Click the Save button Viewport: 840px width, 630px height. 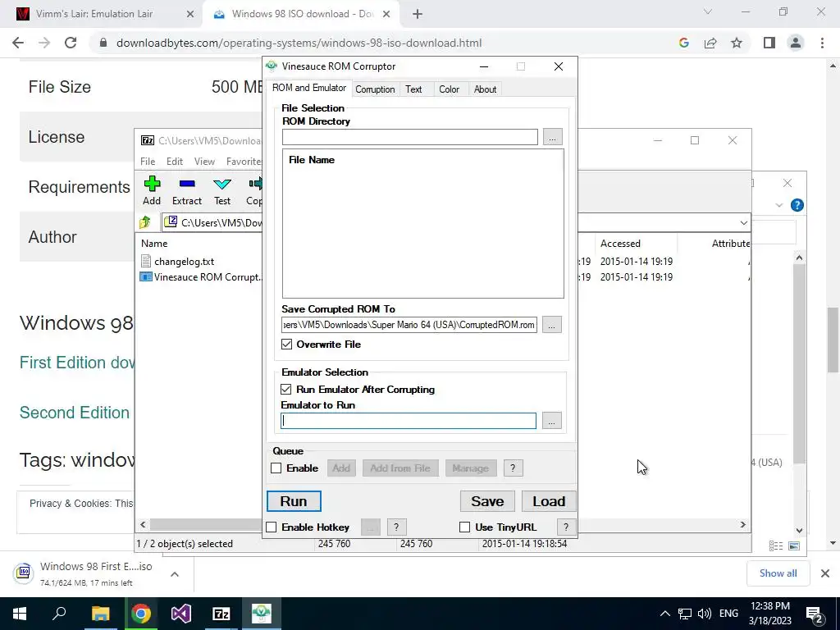pyautogui.click(x=487, y=501)
